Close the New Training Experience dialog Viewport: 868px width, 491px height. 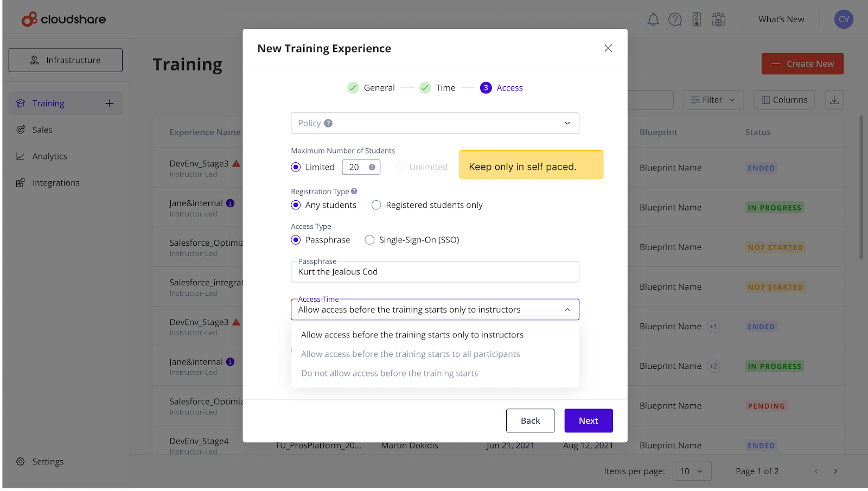coord(608,48)
